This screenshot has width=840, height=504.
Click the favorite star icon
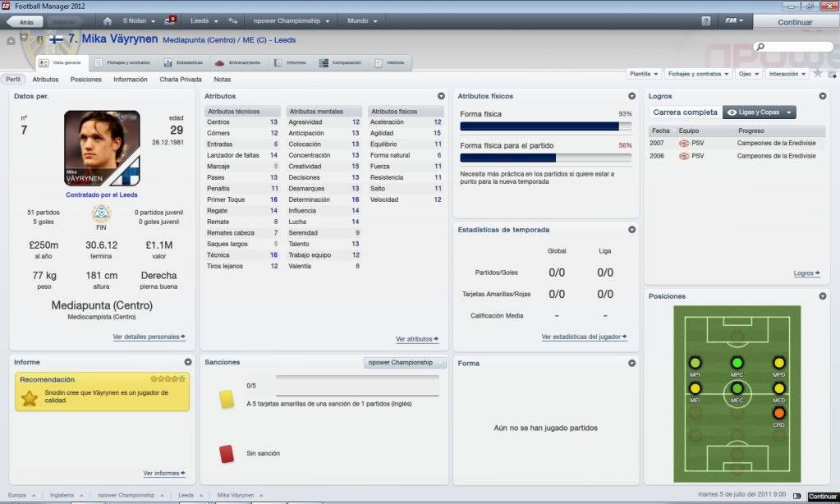tap(818, 73)
